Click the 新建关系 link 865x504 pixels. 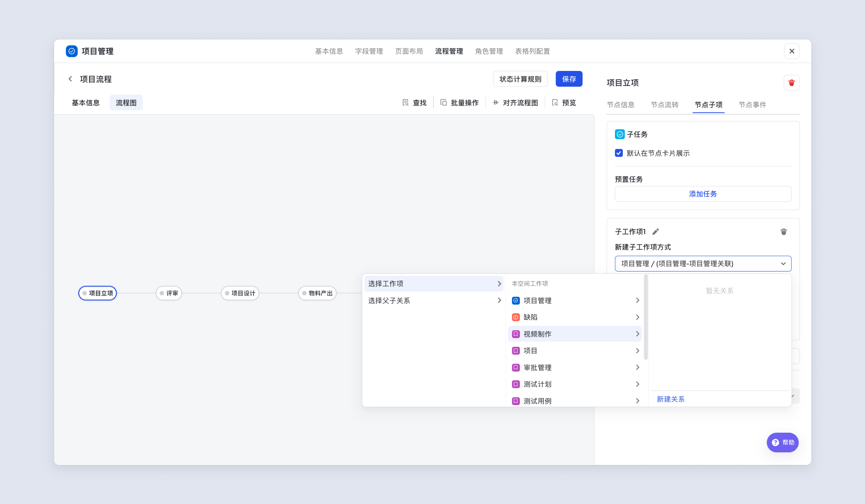(x=670, y=399)
